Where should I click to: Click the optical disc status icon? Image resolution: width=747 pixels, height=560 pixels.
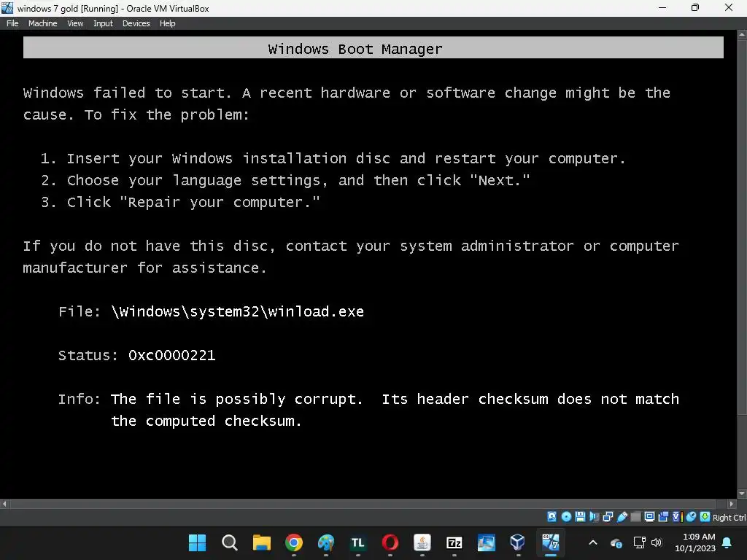566,517
